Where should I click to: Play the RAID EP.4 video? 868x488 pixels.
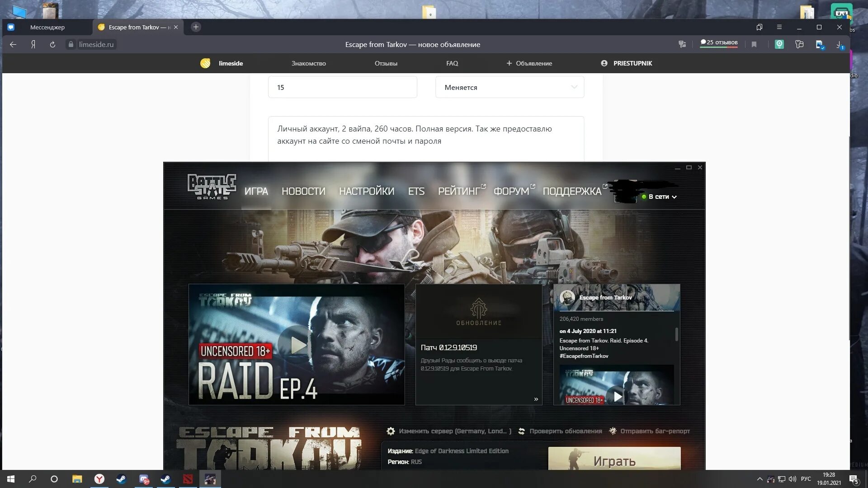click(x=297, y=345)
